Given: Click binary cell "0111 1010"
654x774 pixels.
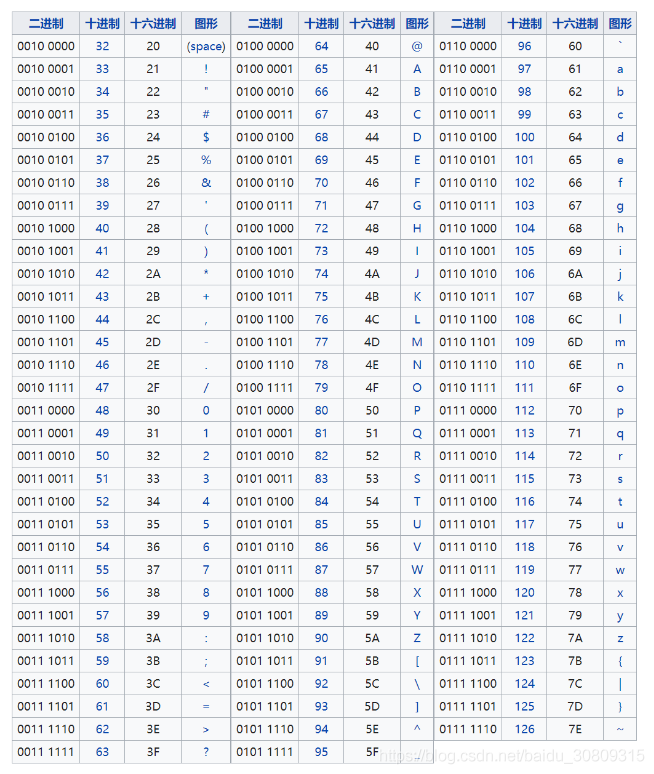Looking at the screenshot, I should (468, 638).
